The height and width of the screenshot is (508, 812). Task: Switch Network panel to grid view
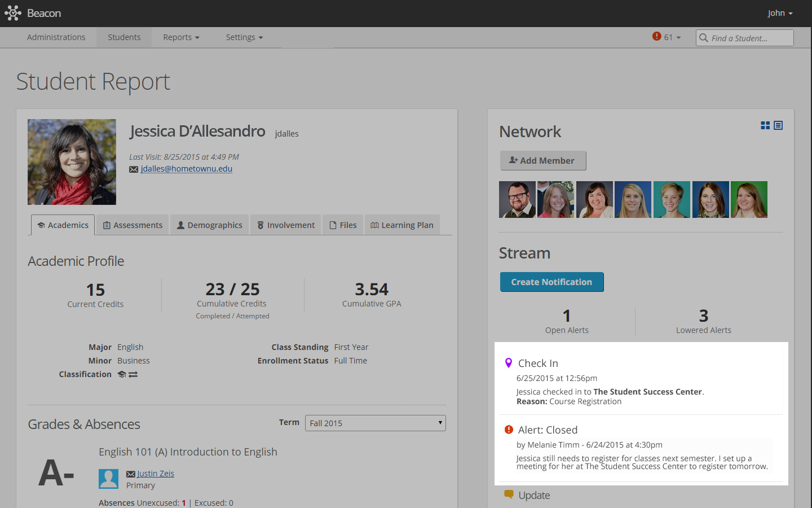click(x=765, y=125)
